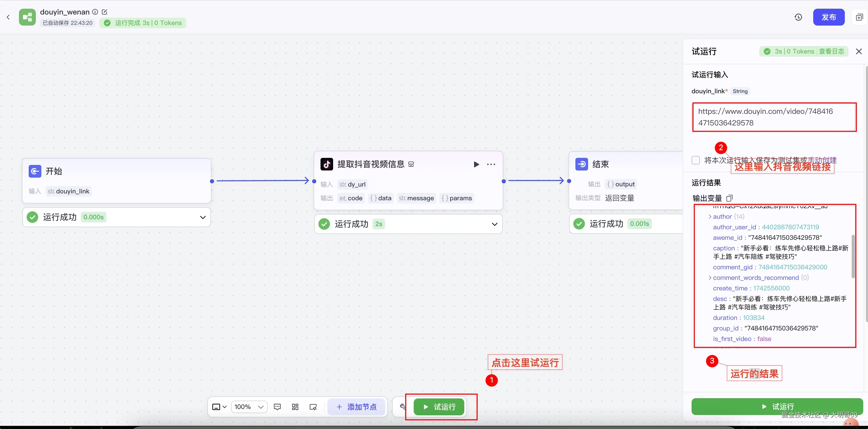The image size is (868, 429).
Task: Expand comment_words_recommend tree node
Action: (710, 277)
